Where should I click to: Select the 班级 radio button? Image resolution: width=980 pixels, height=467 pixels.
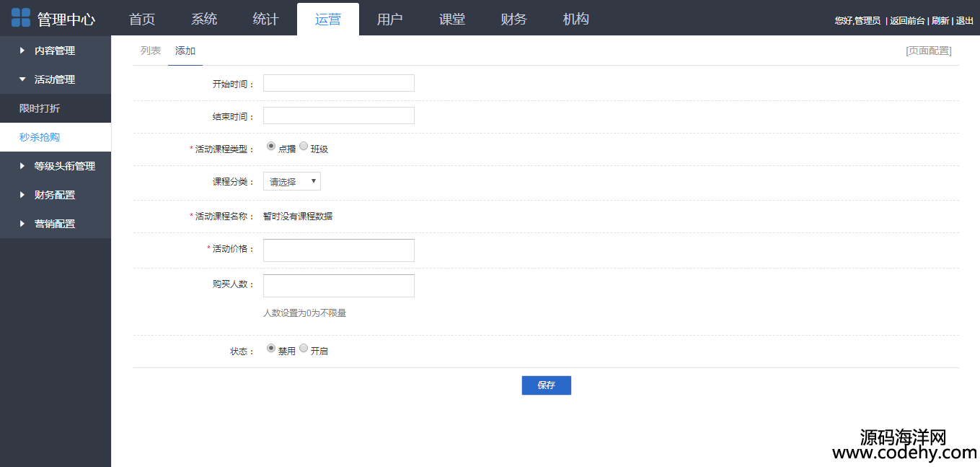304,146
